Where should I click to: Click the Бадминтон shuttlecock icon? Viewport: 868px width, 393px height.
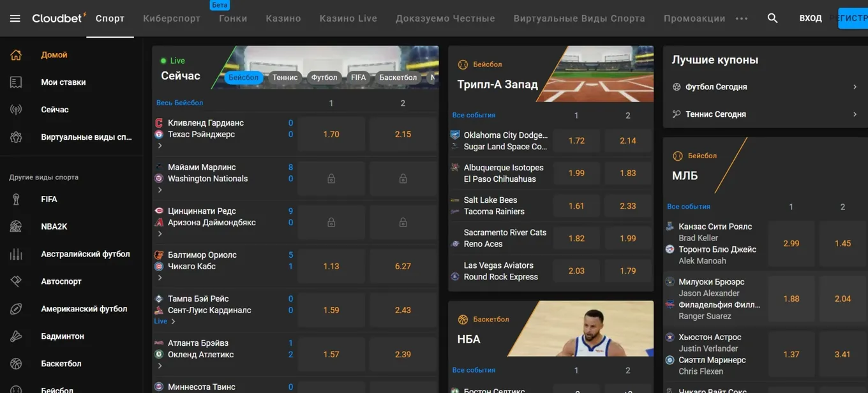pyautogui.click(x=16, y=336)
